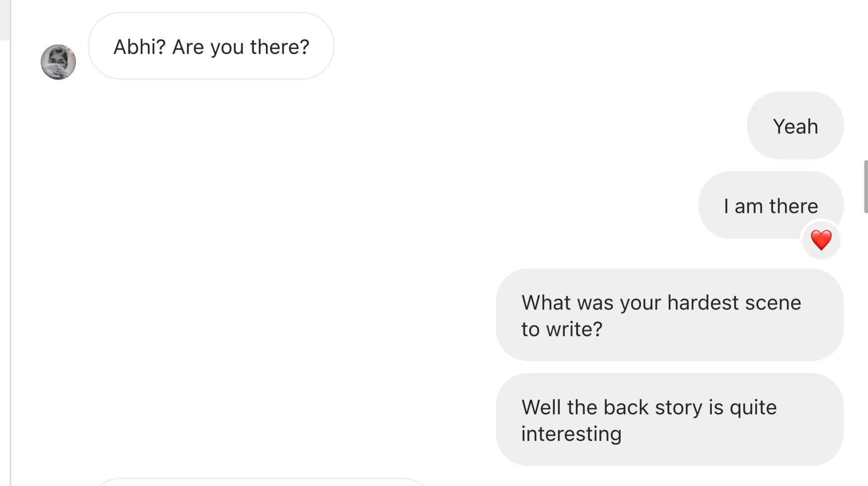This screenshot has width=868, height=486.
Task: Select the "I am there" message bubble
Action: pyautogui.click(x=771, y=205)
